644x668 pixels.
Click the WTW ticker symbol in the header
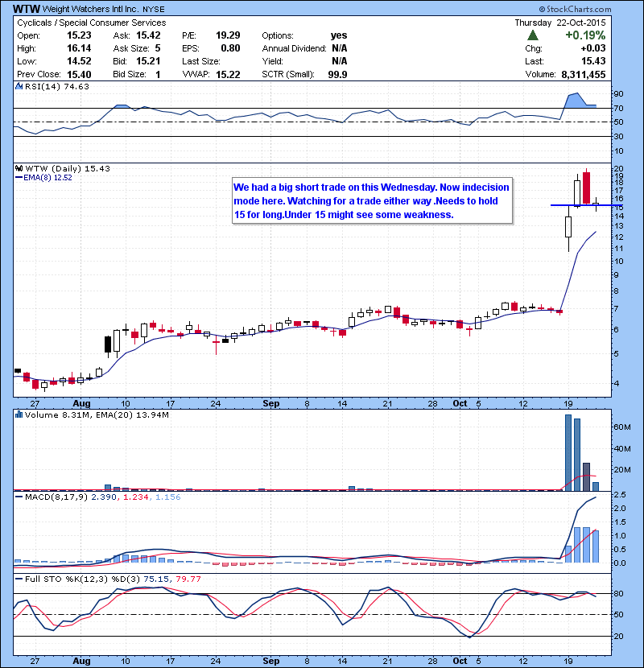click(27, 9)
